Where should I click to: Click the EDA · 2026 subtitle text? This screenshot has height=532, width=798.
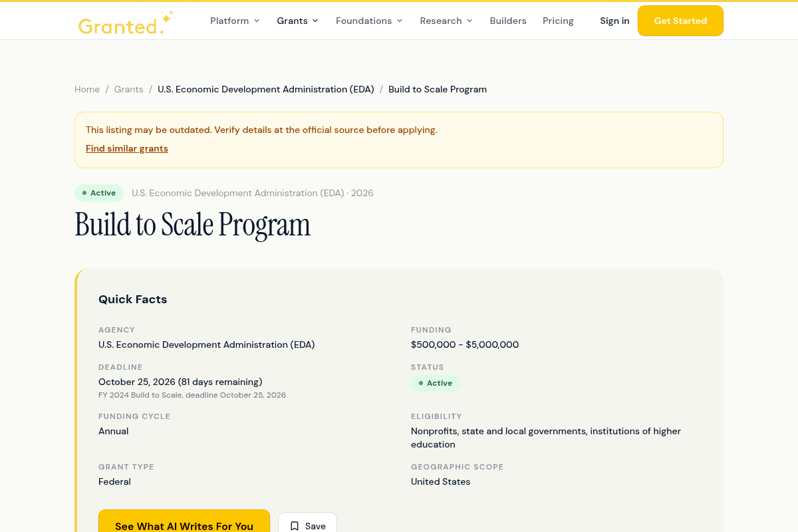pos(253,193)
